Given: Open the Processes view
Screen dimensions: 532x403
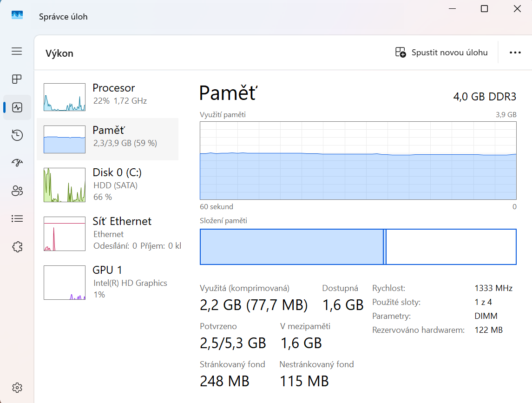Looking at the screenshot, I should [17, 79].
